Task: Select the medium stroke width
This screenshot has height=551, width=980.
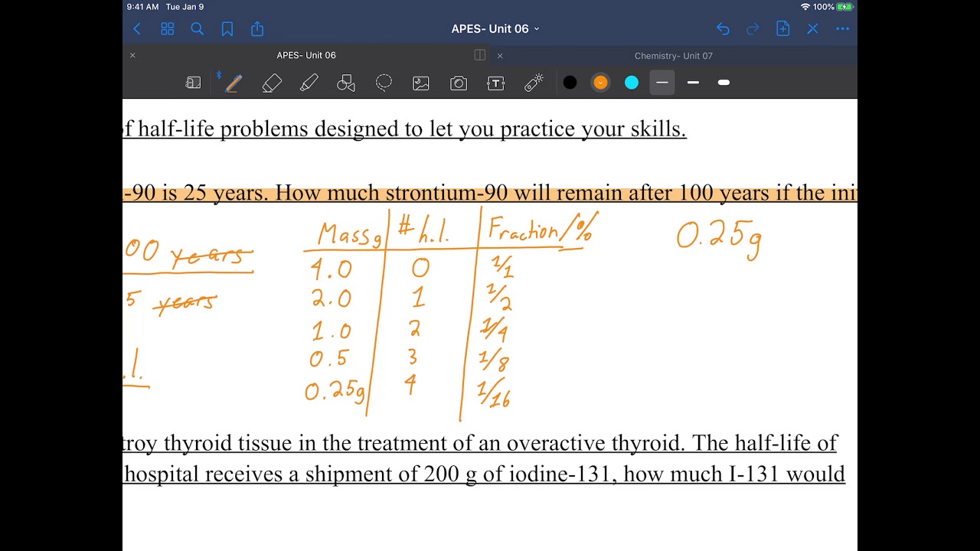Action: click(x=693, y=83)
